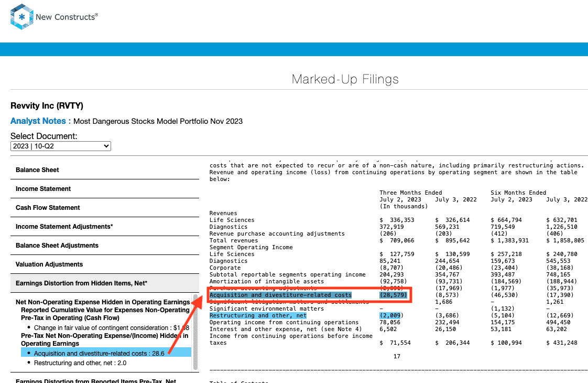This screenshot has height=383, width=588.
Task: Click 'Subtotal reportable segments operating income' row label
Action: tap(287, 274)
